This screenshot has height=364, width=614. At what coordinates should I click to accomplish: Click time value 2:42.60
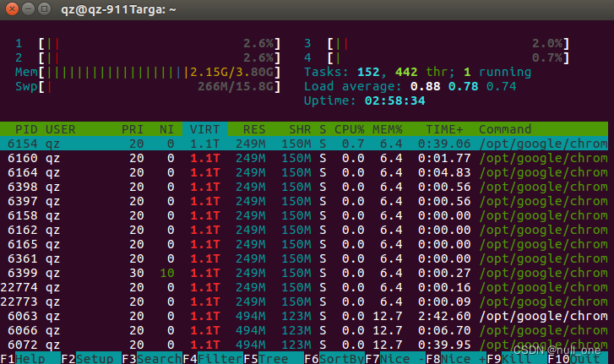tap(444, 316)
